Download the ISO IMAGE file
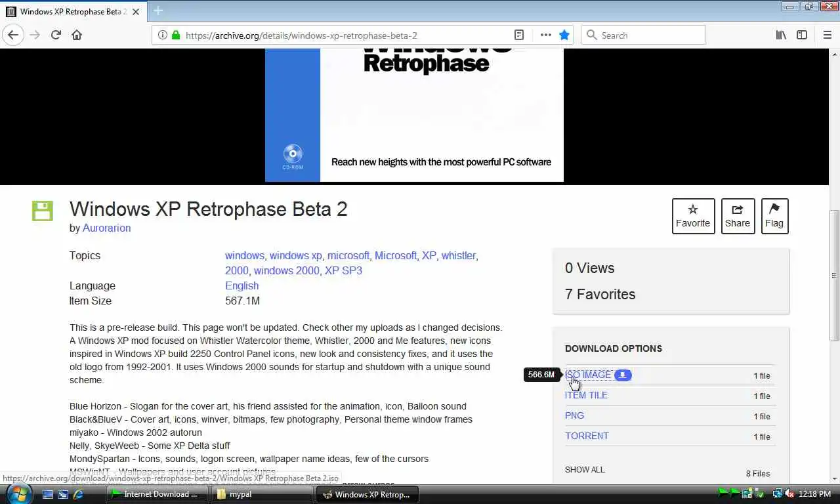The height and width of the screenshot is (504, 840). (x=588, y=375)
